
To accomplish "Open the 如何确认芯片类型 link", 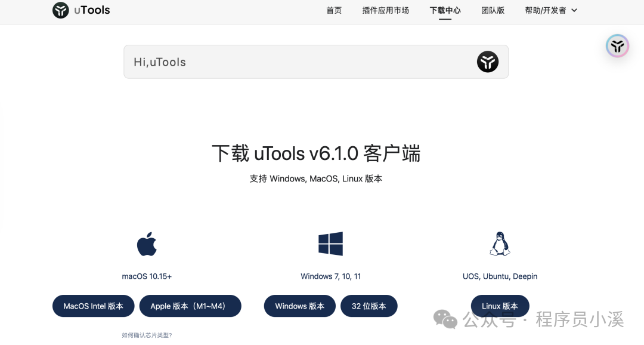I will 147,335.
